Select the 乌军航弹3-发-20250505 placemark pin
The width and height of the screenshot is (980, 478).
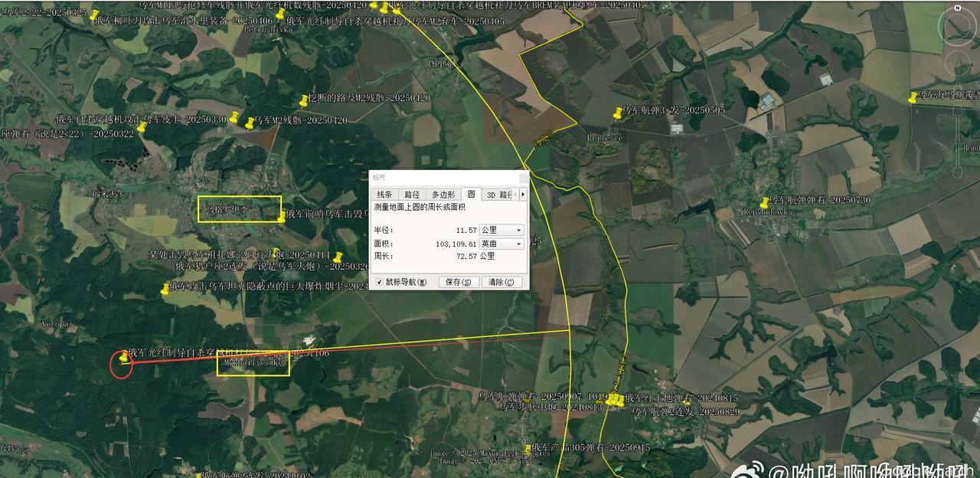(617, 113)
